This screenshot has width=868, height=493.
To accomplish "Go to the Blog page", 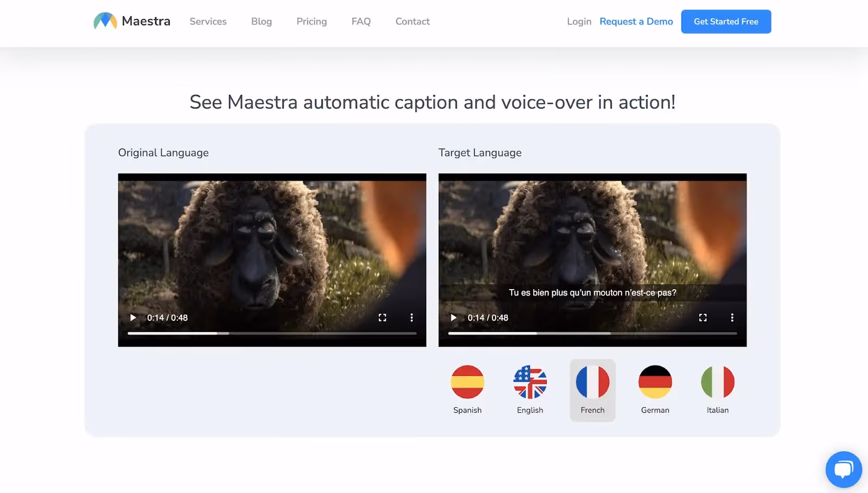I will point(261,22).
